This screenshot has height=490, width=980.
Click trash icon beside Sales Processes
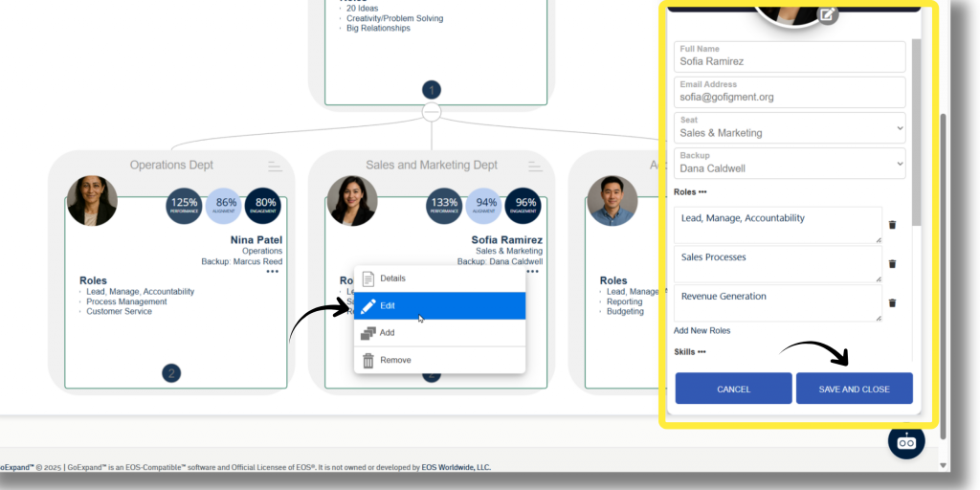pos(892,264)
